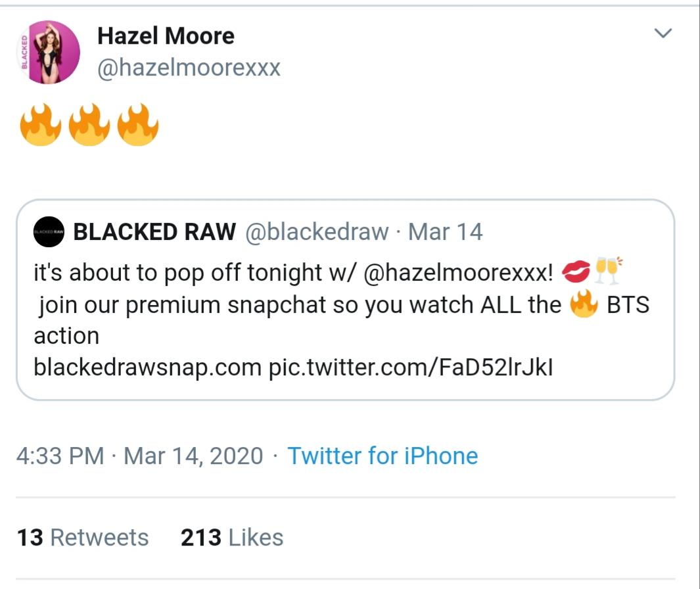Click the first fire emoji in the tweet
Screen dimensions: 700x589
pos(41,126)
